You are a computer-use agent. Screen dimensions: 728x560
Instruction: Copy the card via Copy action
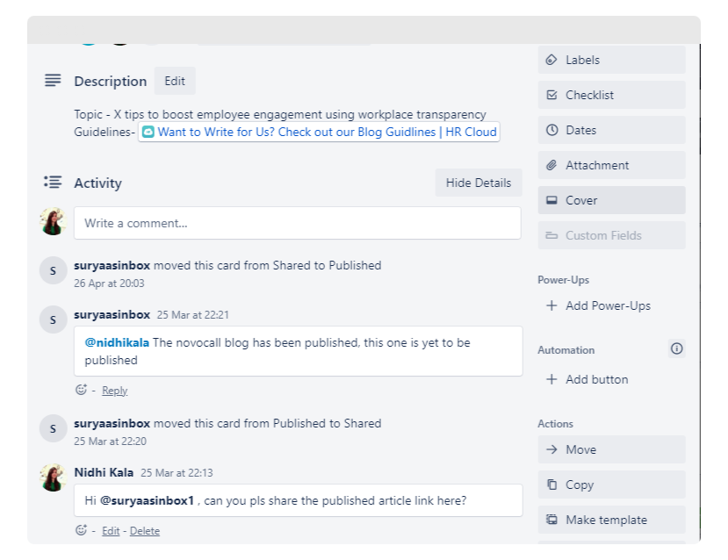611,485
